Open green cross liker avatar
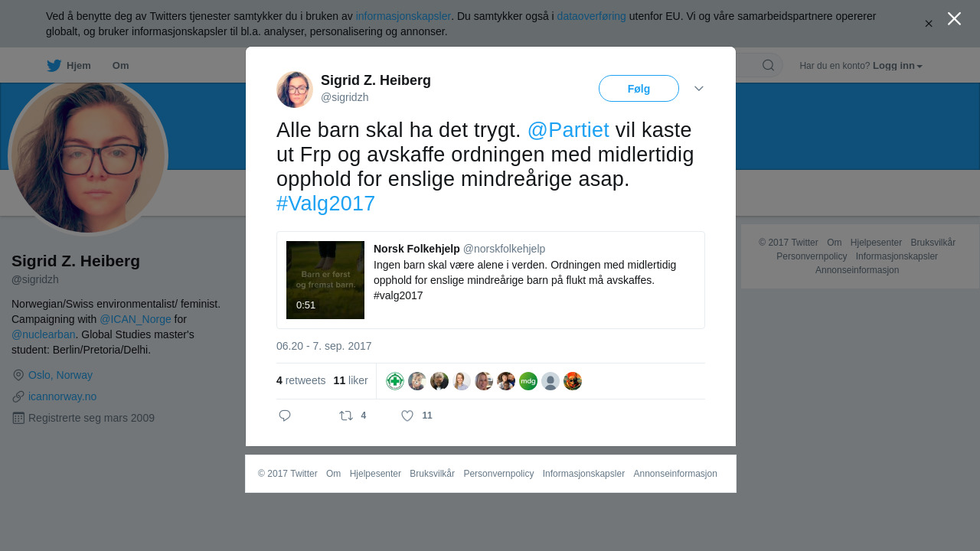This screenshot has width=980, height=551. coord(395,381)
